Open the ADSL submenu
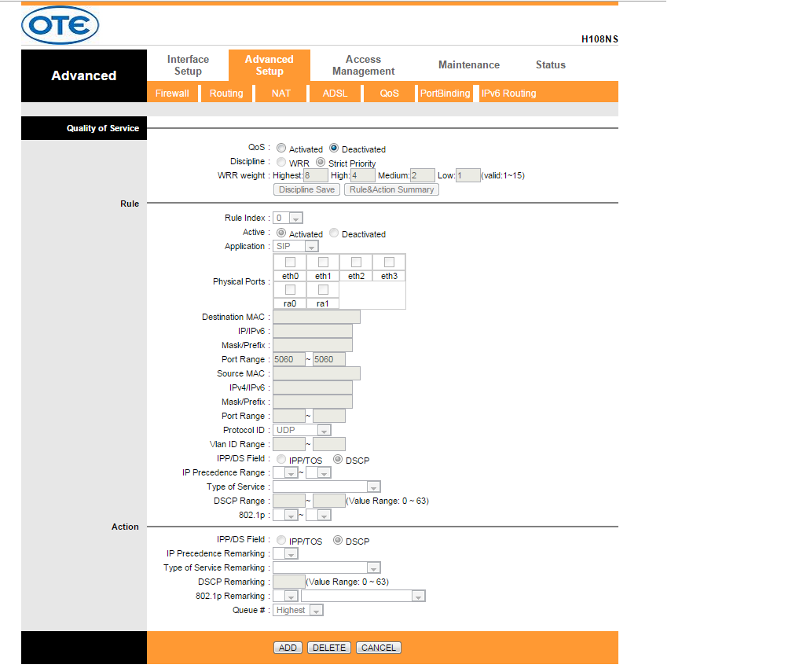This screenshot has height=672, width=792. click(x=335, y=94)
